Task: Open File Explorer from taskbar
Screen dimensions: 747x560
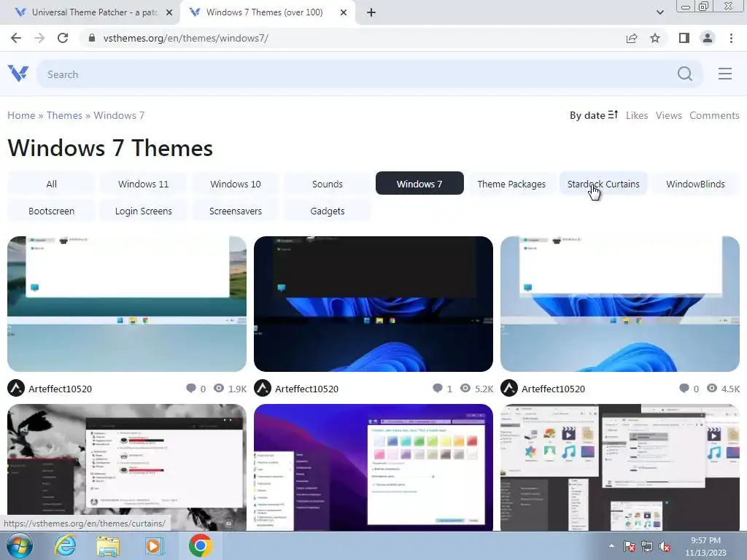Action: (x=108, y=546)
